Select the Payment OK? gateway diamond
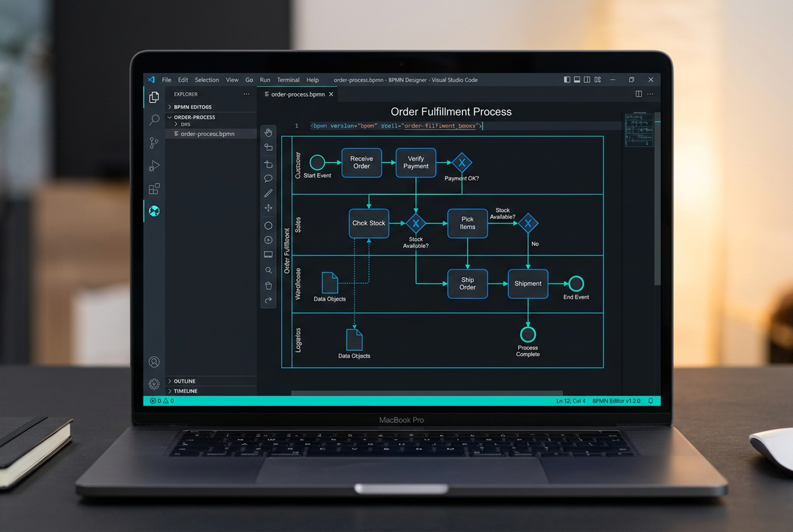Screen dimensions: 793x532 point(462,163)
